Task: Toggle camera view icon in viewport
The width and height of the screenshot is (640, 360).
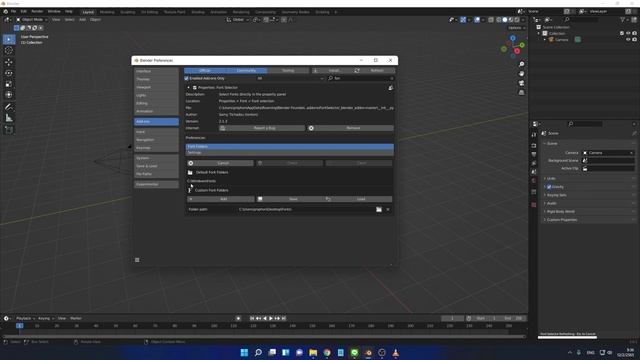Action: coord(521,83)
